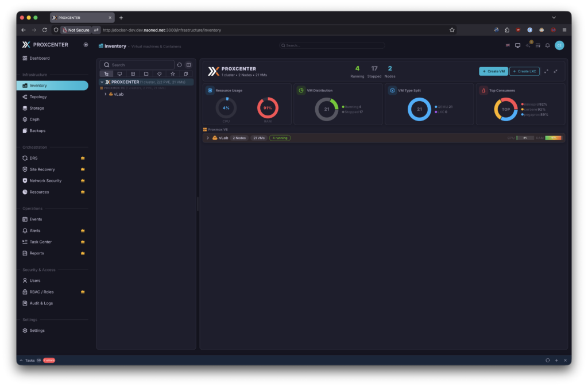Screen dimensions: 588x387
Task: Open Topology from the sidebar
Action: click(38, 97)
